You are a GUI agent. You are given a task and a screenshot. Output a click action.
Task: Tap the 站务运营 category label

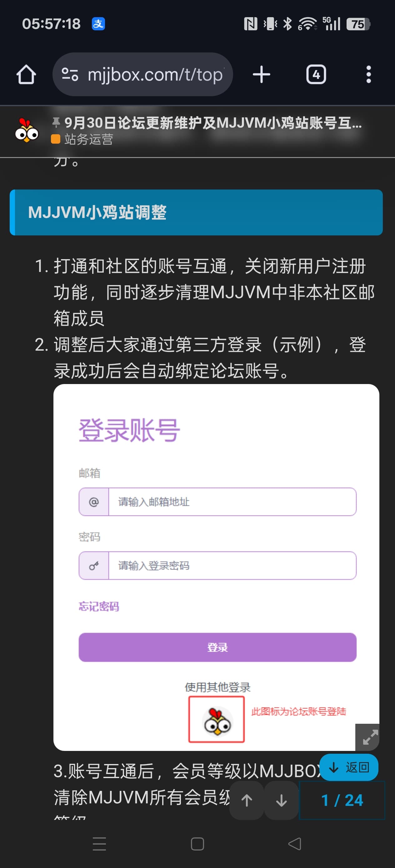88,139
